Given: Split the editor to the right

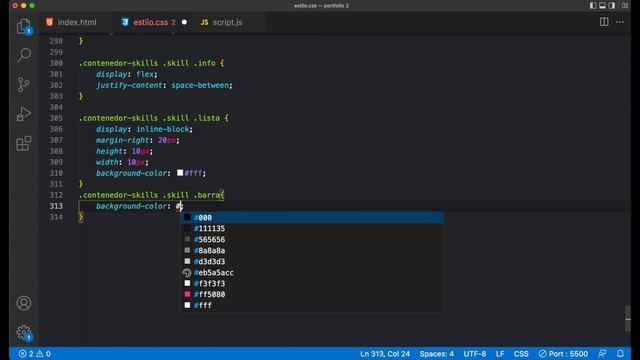Looking at the screenshot, I should pos(604,22).
